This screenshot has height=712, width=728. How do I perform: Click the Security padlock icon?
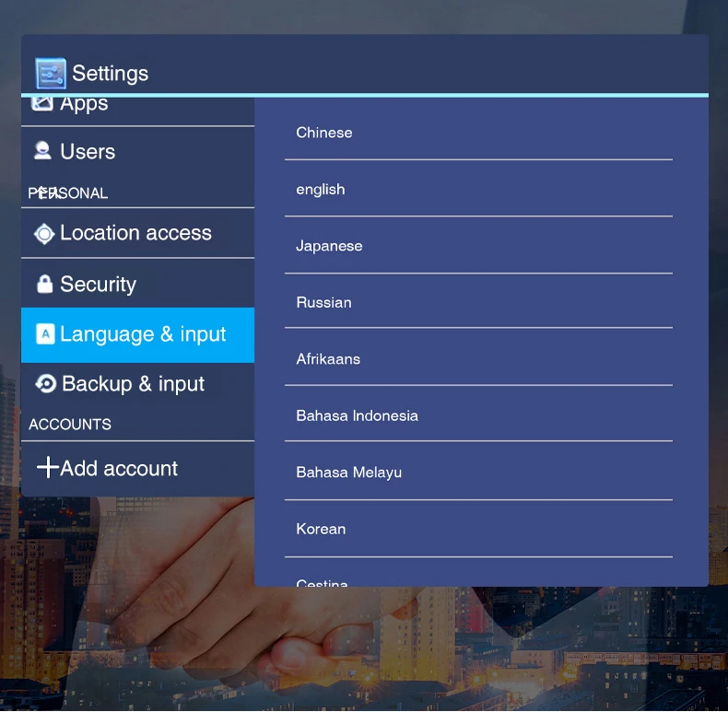(x=44, y=285)
